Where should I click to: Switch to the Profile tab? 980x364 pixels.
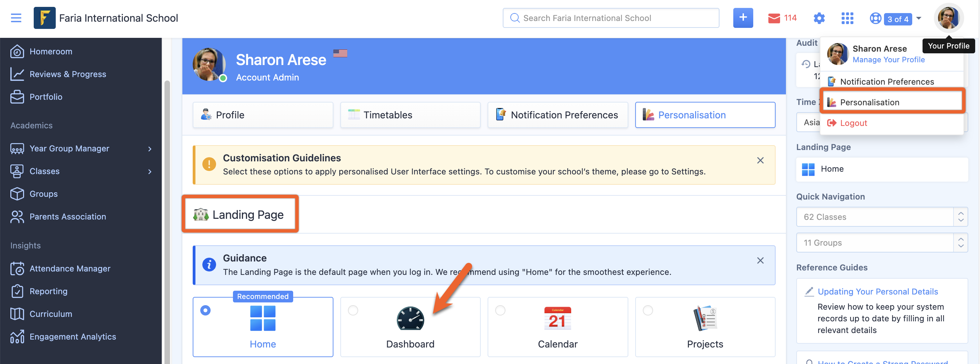click(263, 115)
